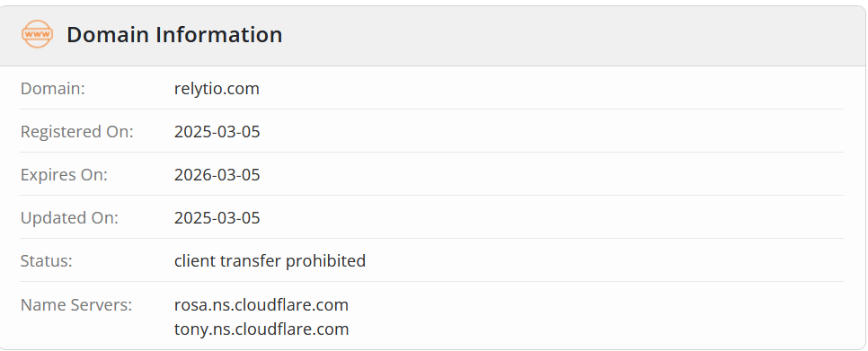Click the Status: label
The height and width of the screenshot is (351, 868).
pos(47,261)
